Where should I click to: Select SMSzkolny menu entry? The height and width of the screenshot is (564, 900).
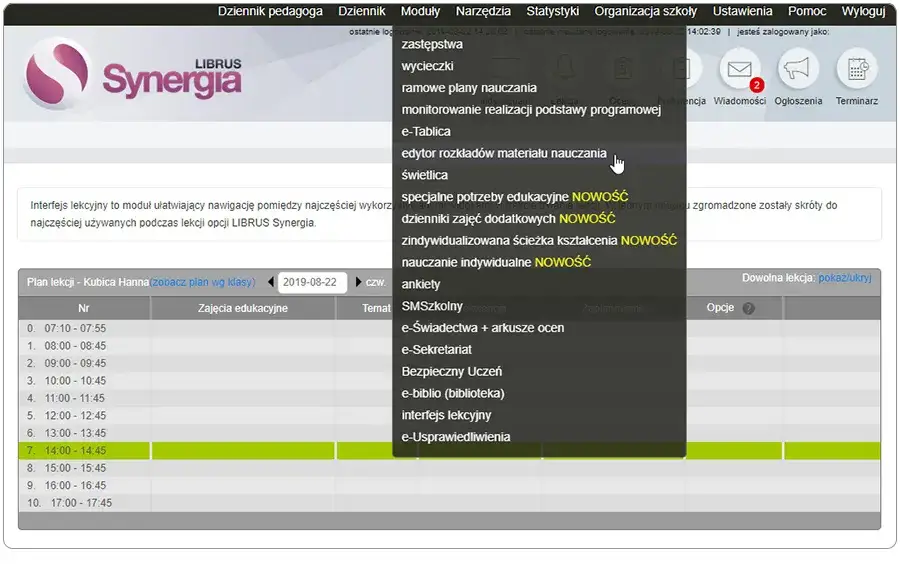tap(432, 306)
